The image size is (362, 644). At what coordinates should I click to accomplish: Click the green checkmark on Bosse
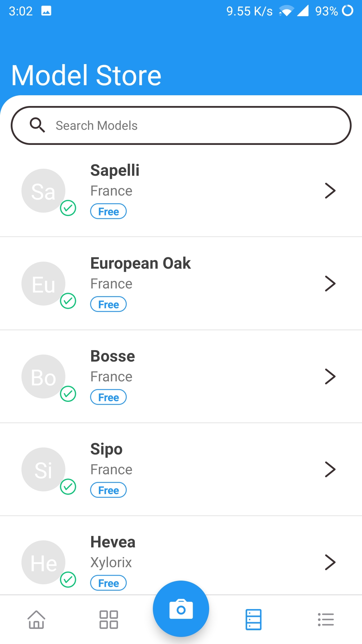pos(68,394)
